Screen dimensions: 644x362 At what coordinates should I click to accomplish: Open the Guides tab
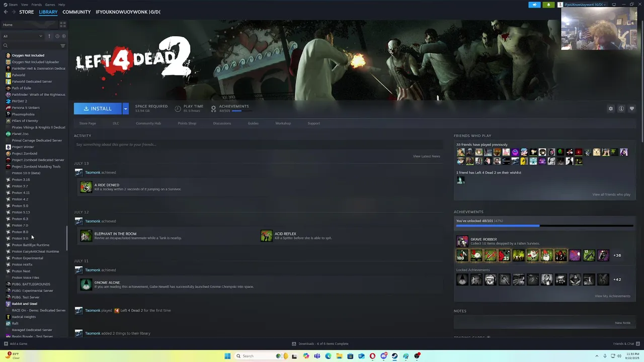pyautogui.click(x=253, y=123)
